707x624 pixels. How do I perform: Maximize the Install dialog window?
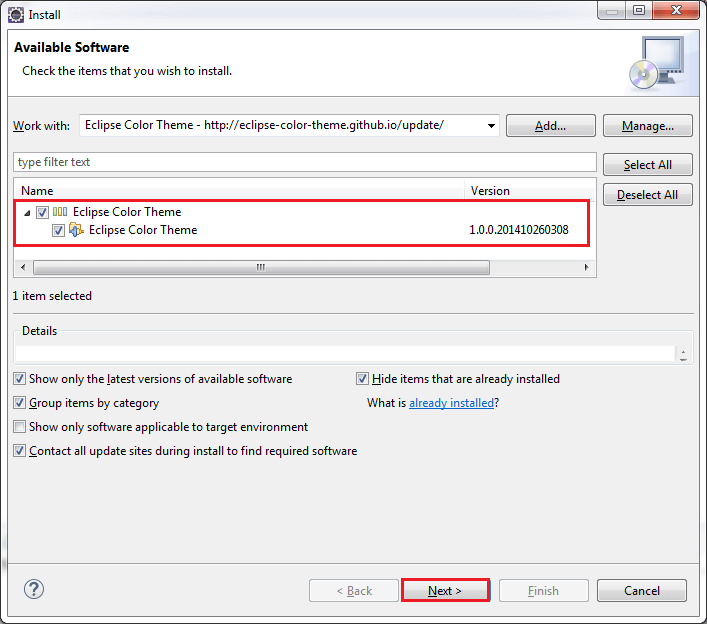(x=638, y=10)
